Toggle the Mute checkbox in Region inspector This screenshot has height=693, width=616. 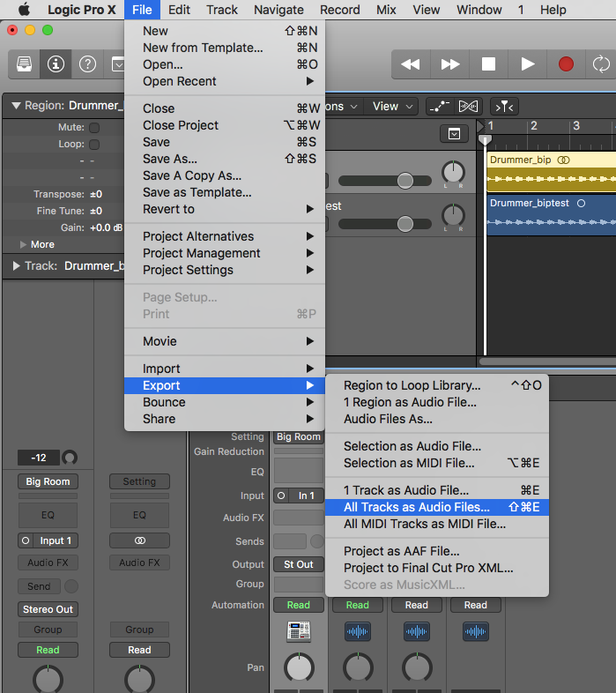[94, 128]
